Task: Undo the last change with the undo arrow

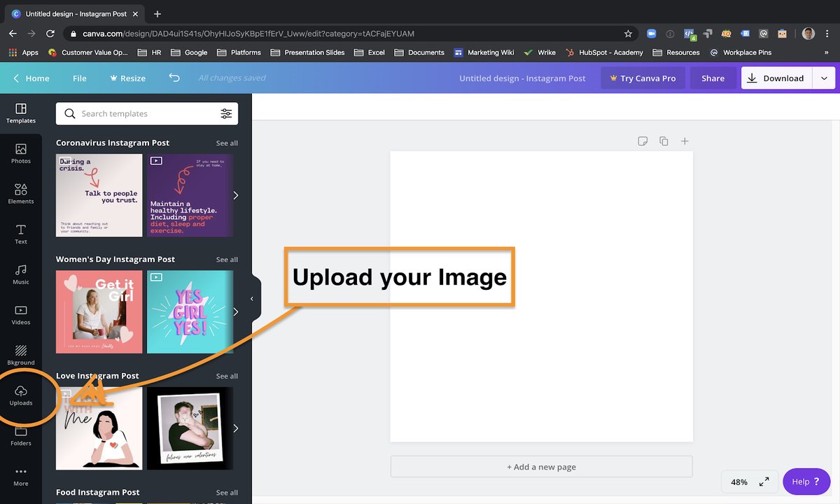Action: coord(174,78)
